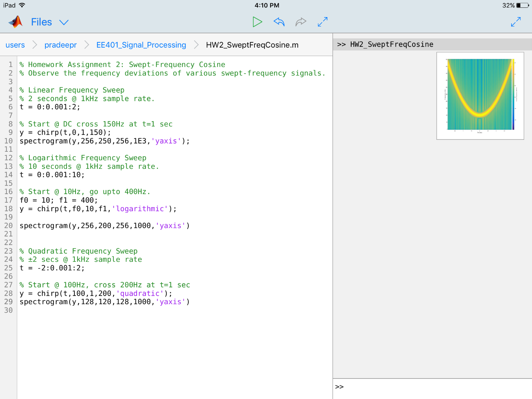Expand the editor to full screen
Screen dimensions: 532x399
[x=323, y=22]
